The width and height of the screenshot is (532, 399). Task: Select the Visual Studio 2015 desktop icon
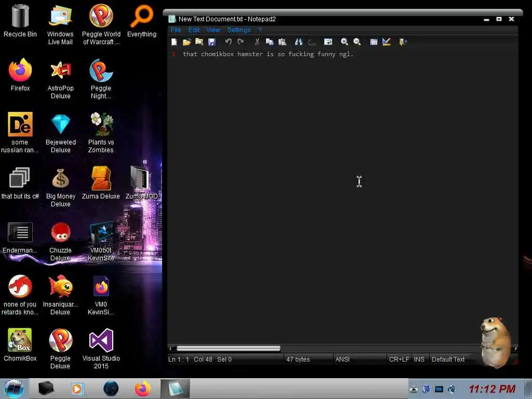101,349
